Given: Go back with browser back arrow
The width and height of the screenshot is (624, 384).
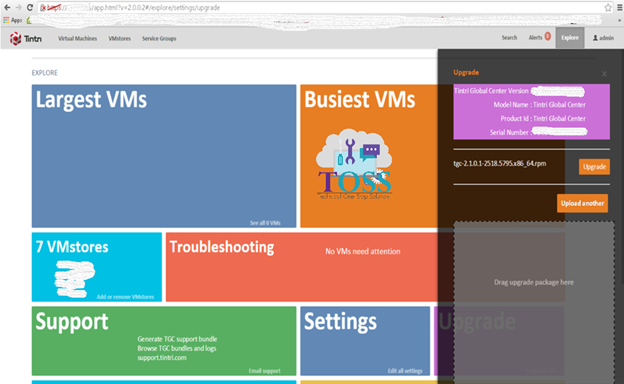Looking at the screenshot, I should tap(7, 8).
